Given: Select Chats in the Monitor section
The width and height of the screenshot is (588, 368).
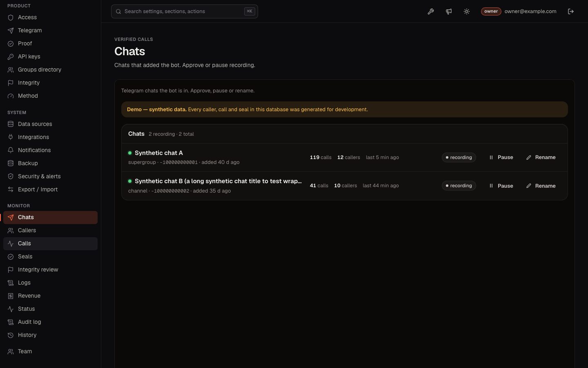Looking at the screenshot, I should pyautogui.click(x=50, y=218).
